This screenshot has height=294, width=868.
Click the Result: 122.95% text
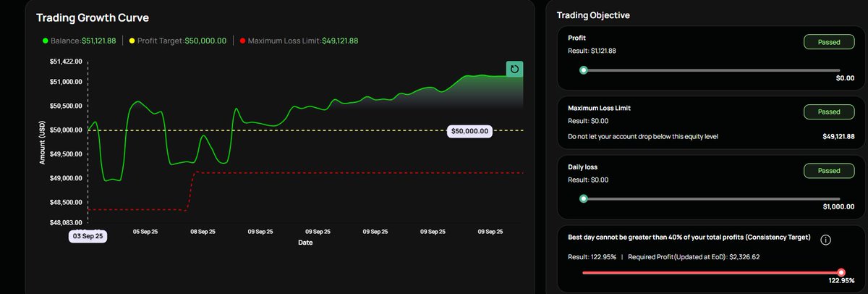pos(592,256)
